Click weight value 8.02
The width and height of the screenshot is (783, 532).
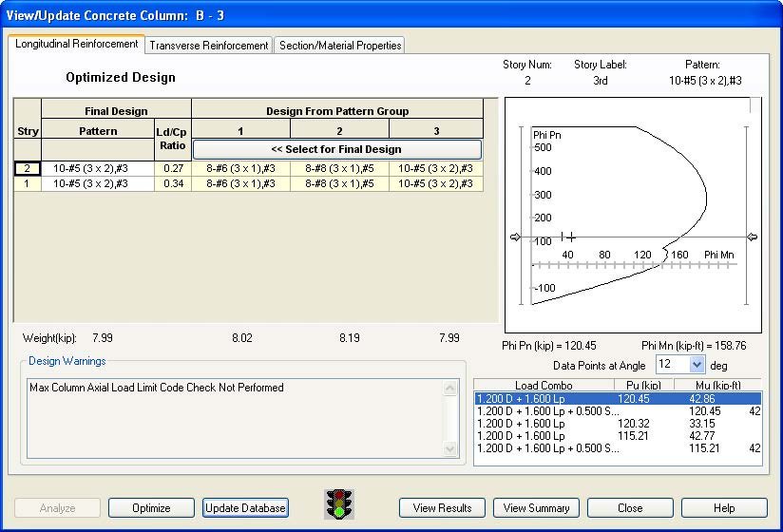(x=242, y=338)
